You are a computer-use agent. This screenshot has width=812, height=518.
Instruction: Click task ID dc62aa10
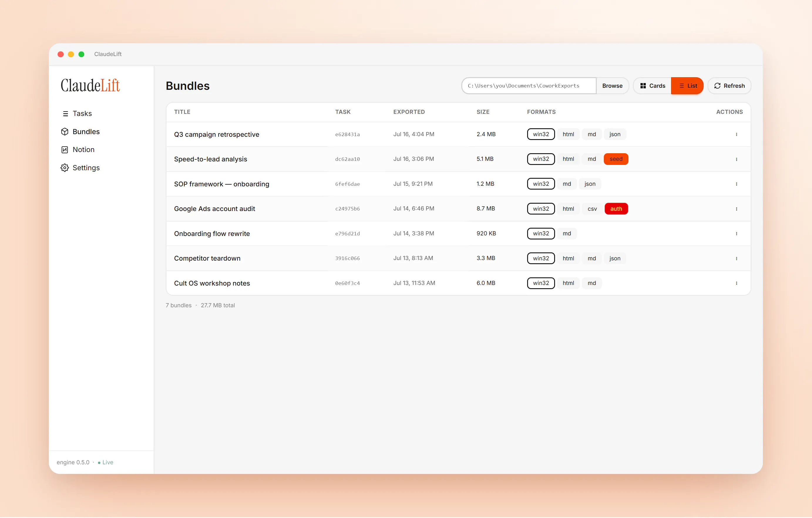click(x=347, y=159)
